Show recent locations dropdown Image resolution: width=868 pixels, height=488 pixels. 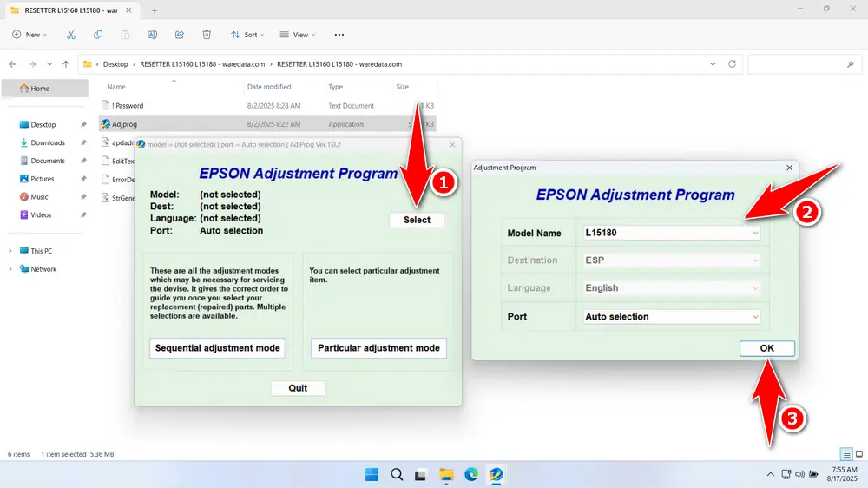(49, 64)
